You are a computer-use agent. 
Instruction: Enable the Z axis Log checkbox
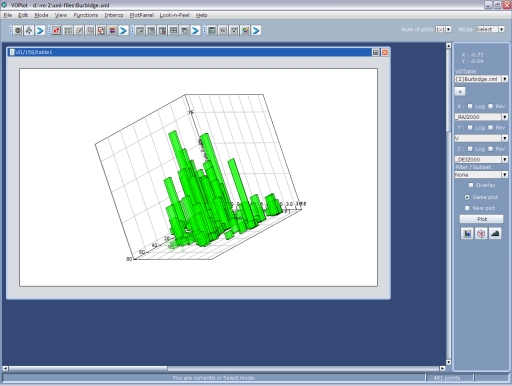(x=470, y=149)
